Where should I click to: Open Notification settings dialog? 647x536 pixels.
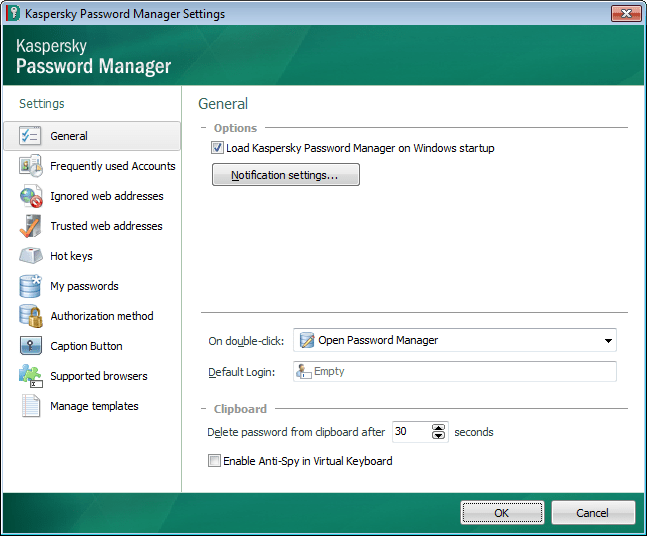point(285,175)
